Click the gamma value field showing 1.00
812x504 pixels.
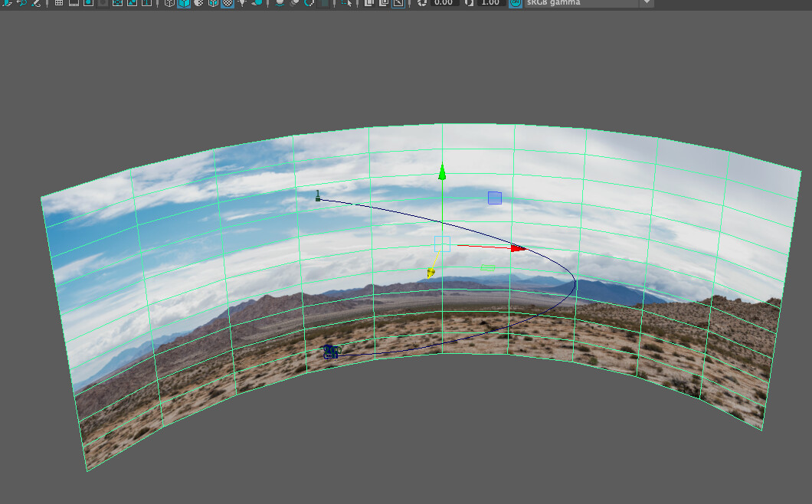(x=490, y=4)
